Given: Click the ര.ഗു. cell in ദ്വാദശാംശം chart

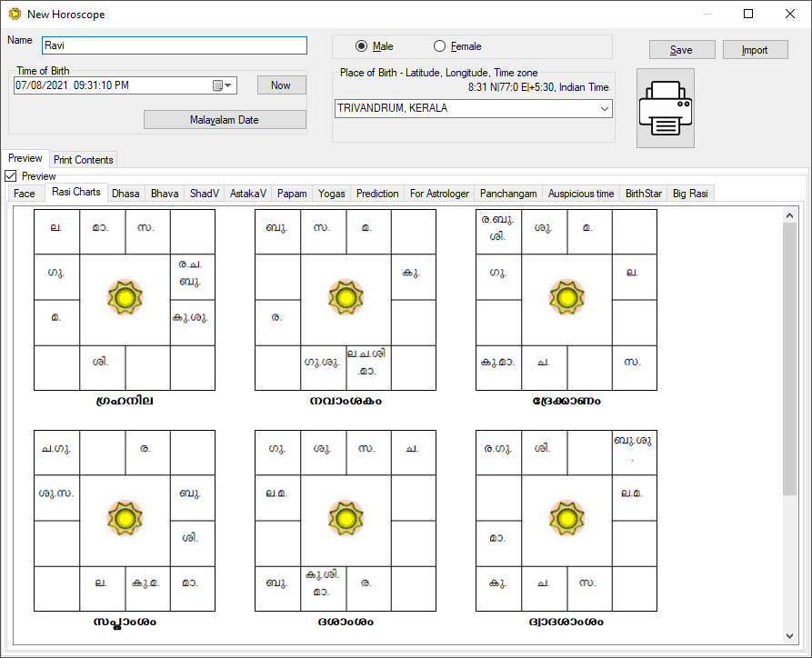Looking at the screenshot, I should click(x=498, y=453).
